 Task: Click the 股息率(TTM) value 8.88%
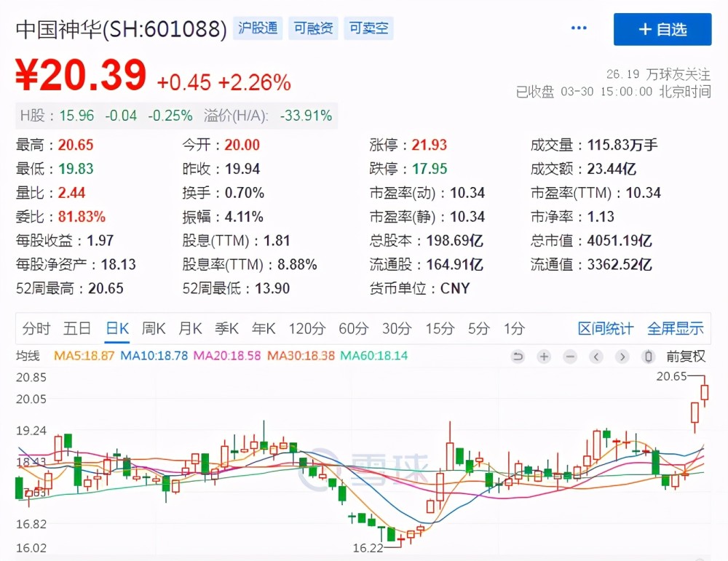pos(297,265)
